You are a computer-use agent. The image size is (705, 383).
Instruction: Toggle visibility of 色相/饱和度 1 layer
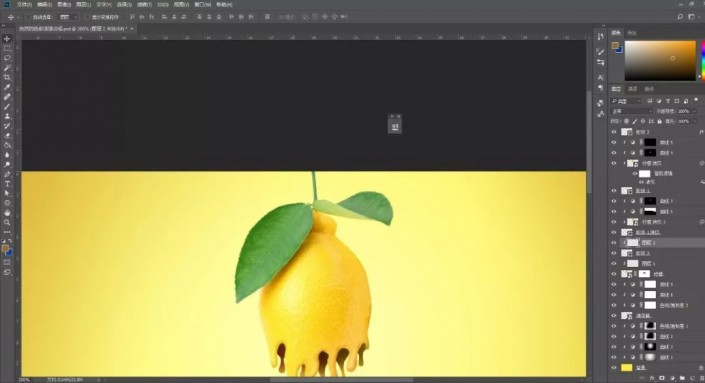click(x=614, y=326)
